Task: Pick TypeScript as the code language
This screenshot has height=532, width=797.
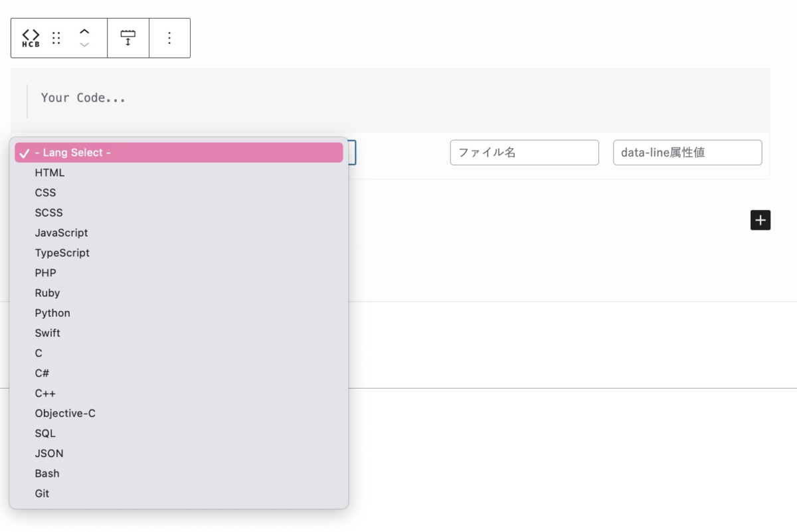Action: tap(62, 253)
